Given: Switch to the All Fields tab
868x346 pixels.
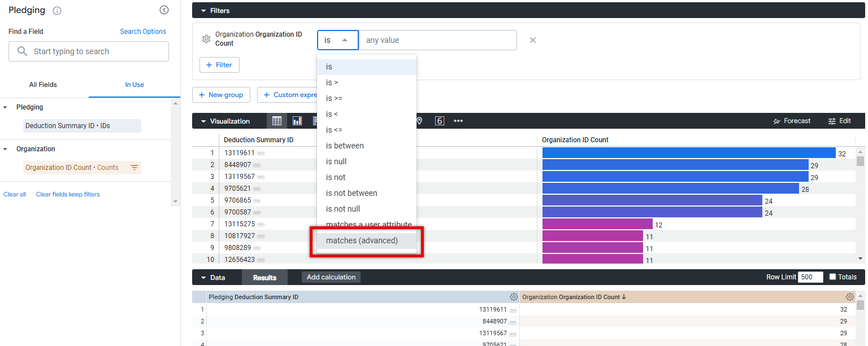Looking at the screenshot, I should (x=43, y=85).
